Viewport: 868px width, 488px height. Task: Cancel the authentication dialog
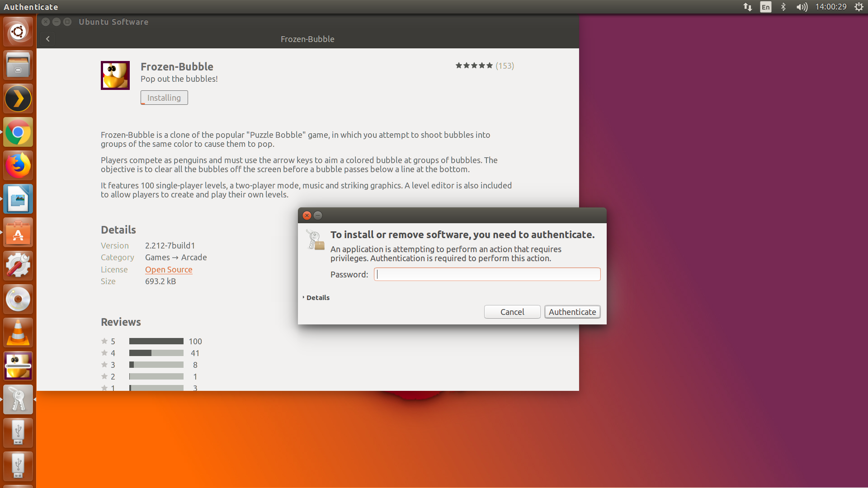point(512,312)
